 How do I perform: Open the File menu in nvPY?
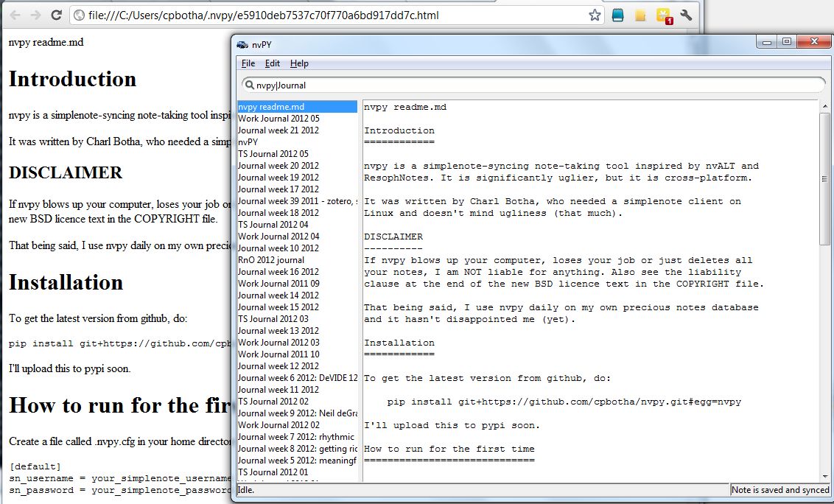tap(248, 63)
